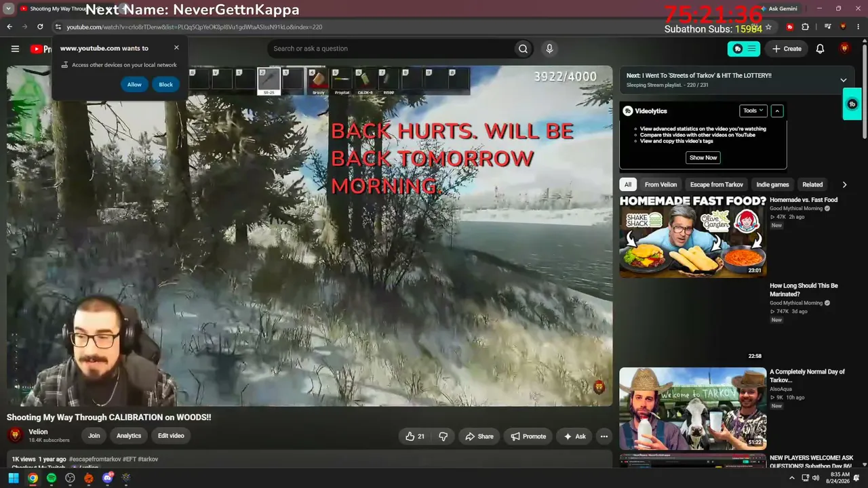Click the TubeBuddy side tab on right edge
Viewport: 868px width, 488px height.
click(852, 104)
